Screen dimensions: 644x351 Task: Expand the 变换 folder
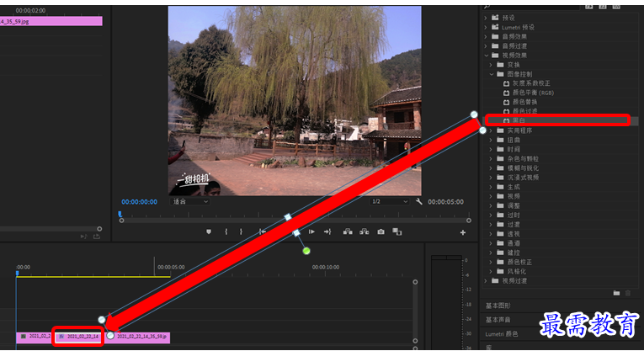(491, 65)
